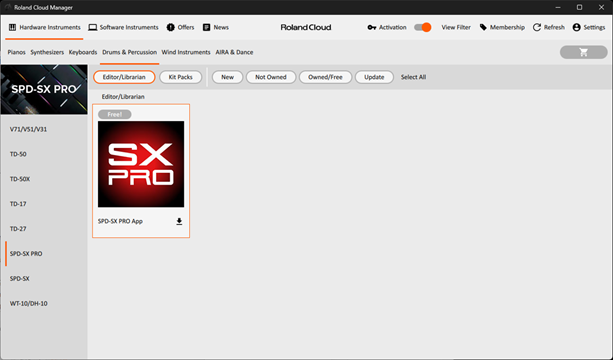Viewport: 613px width, 360px height.
Task: Click the Roland Cloud logo
Action: 306,27
